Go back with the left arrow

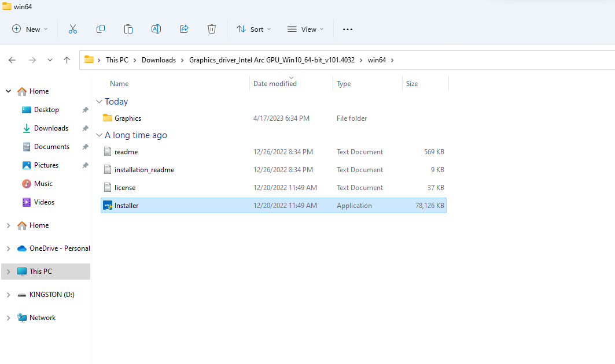[x=12, y=60]
